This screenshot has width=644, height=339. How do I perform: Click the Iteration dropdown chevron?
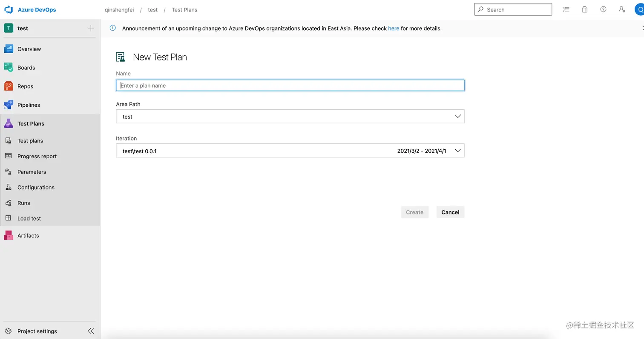(x=458, y=151)
